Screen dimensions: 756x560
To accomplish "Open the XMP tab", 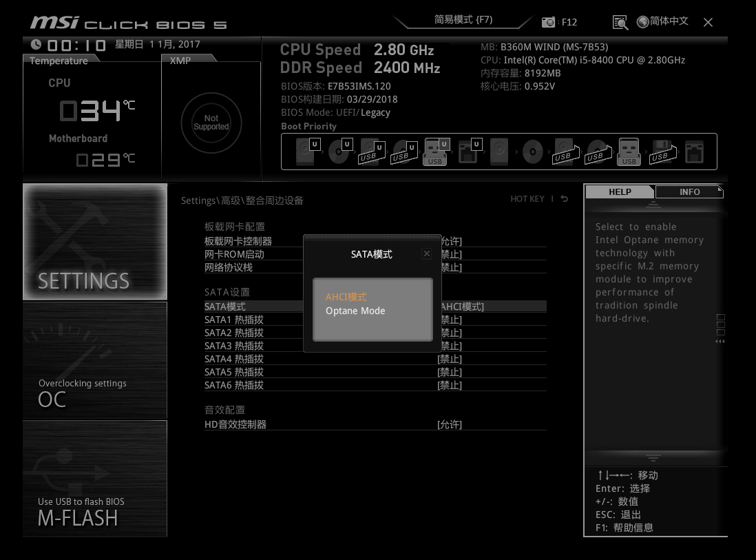I will pos(180,61).
